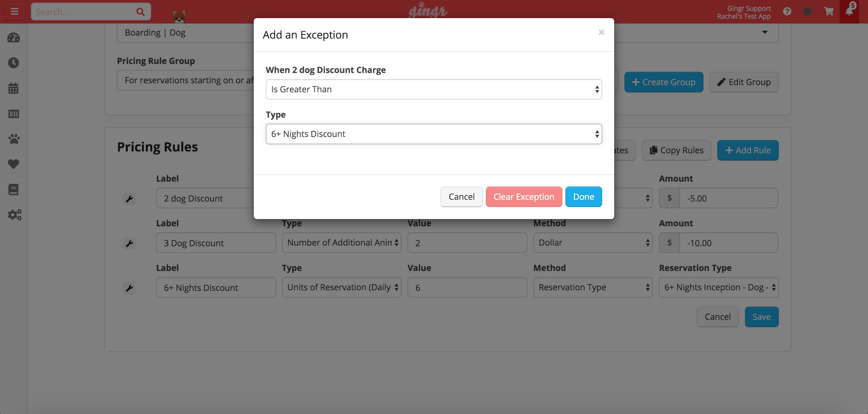Open the help question mark icon
This screenshot has width=868, height=414.
click(x=787, y=11)
